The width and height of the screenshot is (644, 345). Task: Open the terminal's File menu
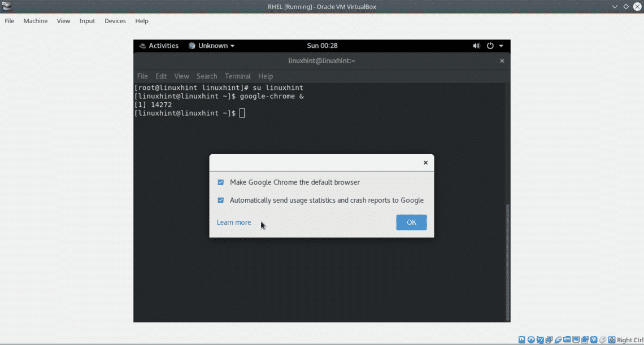pyautogui.click(x=142, y=76)
